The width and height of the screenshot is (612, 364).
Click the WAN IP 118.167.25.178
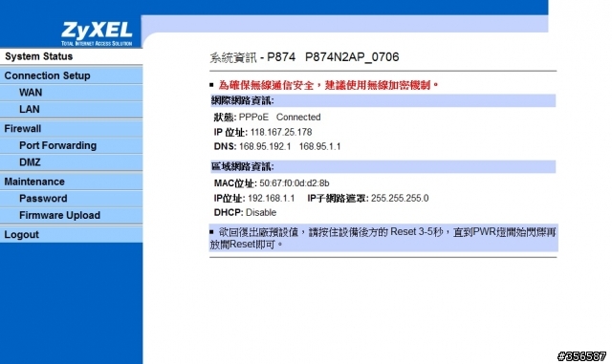[281, 132]
